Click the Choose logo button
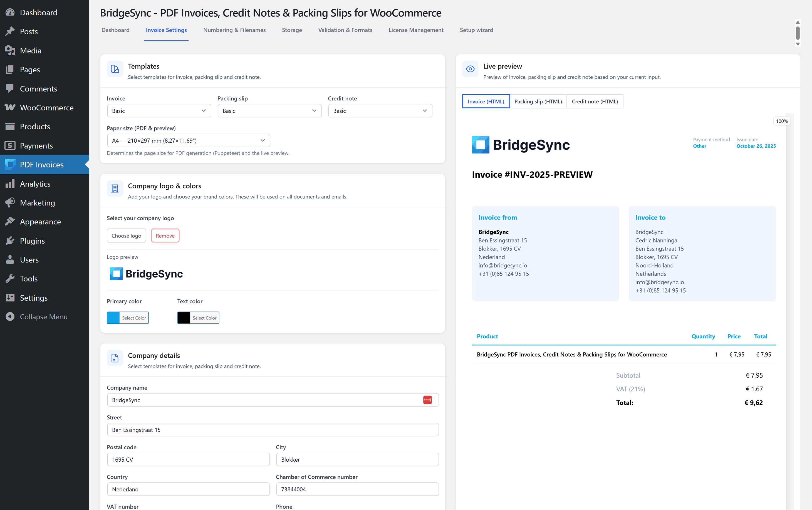Screen dimensions: 812x510 point(126,236)
